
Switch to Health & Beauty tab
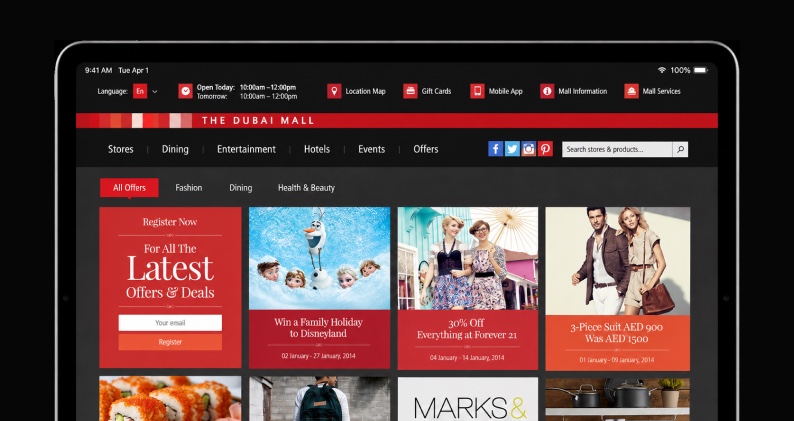click(x=306, y=187)
